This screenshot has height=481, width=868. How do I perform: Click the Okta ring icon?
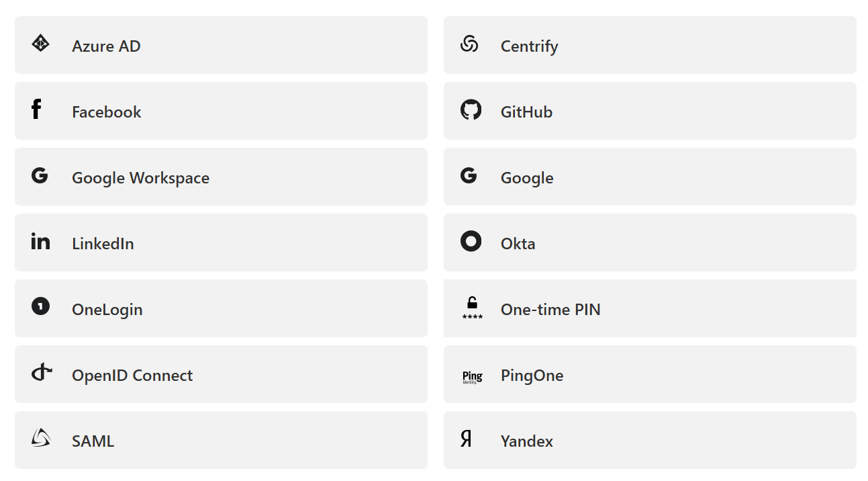471,241
